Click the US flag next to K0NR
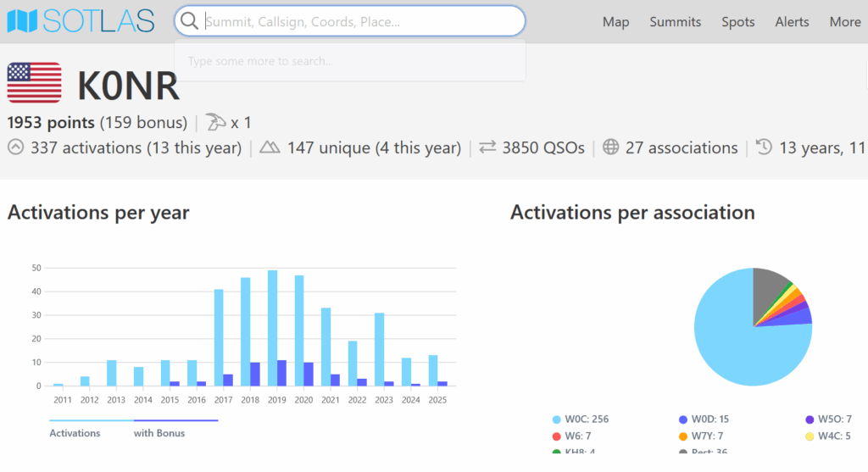This screenshot has width=868, height=472. tap(34, 83)
